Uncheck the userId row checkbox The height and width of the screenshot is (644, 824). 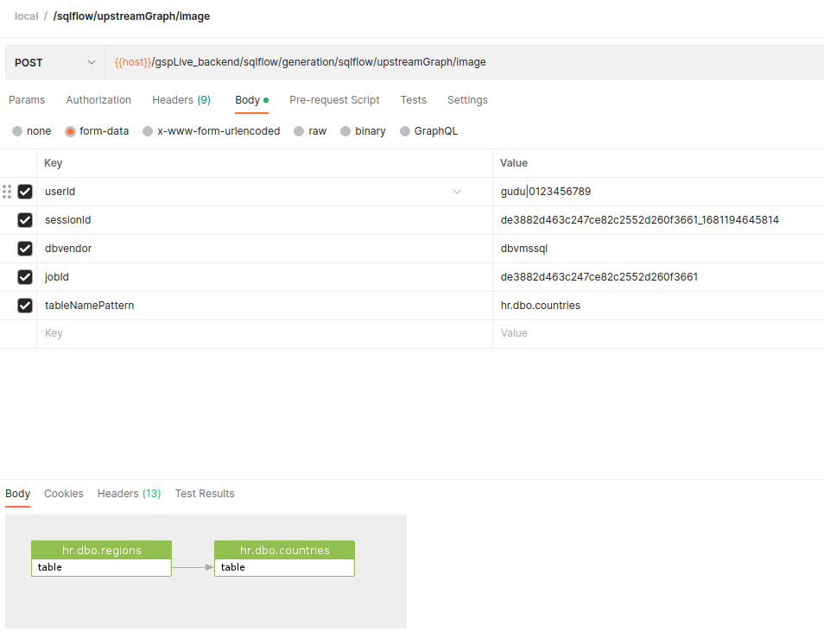pos(25,192)
